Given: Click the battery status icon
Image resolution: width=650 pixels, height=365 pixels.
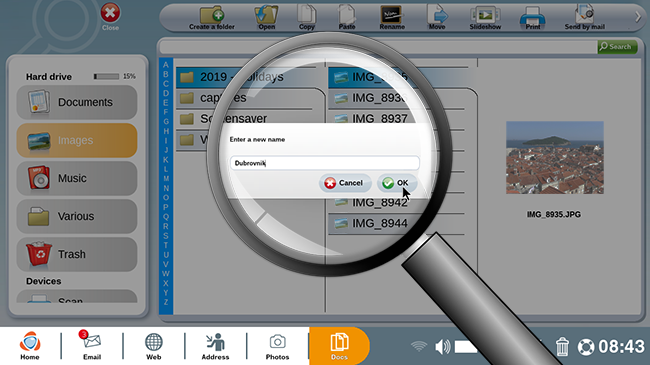Looking at the screenshot, I should click(x=466, y=347).
